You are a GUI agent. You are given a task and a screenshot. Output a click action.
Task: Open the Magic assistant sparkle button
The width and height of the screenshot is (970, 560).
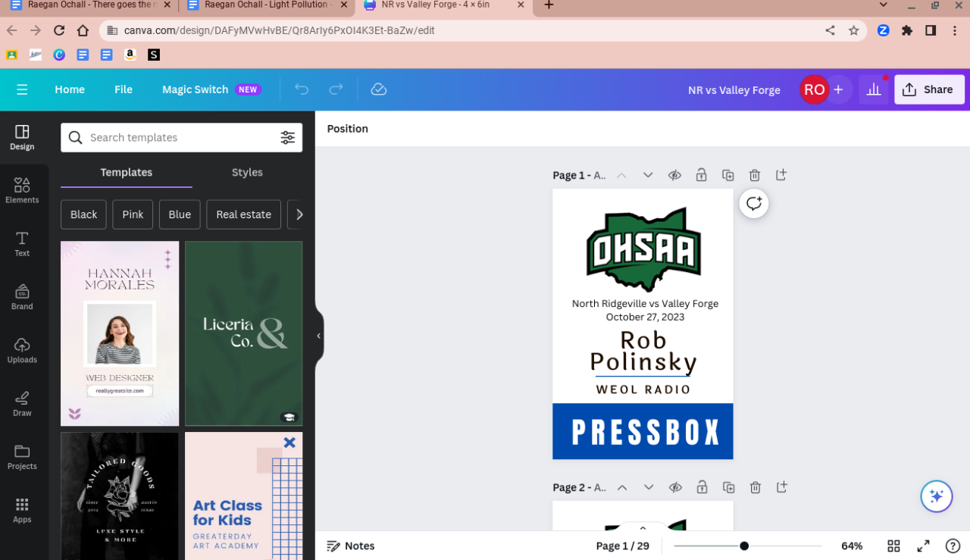(937, 496)
